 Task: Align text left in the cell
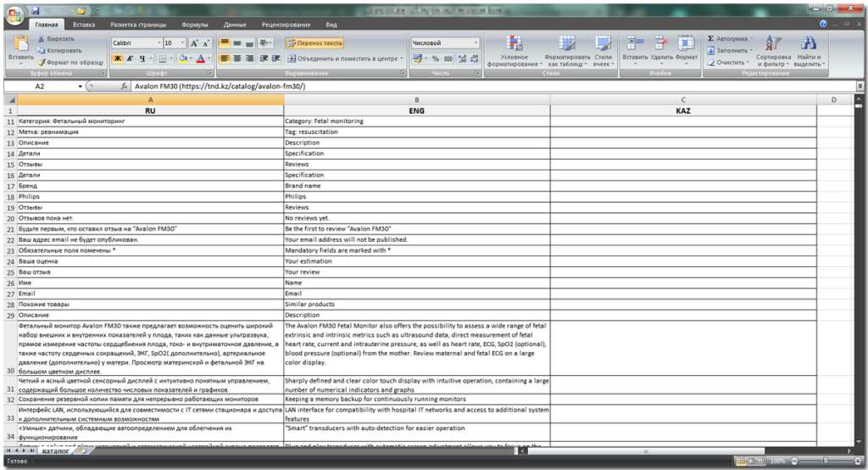[x=225, y=59]
